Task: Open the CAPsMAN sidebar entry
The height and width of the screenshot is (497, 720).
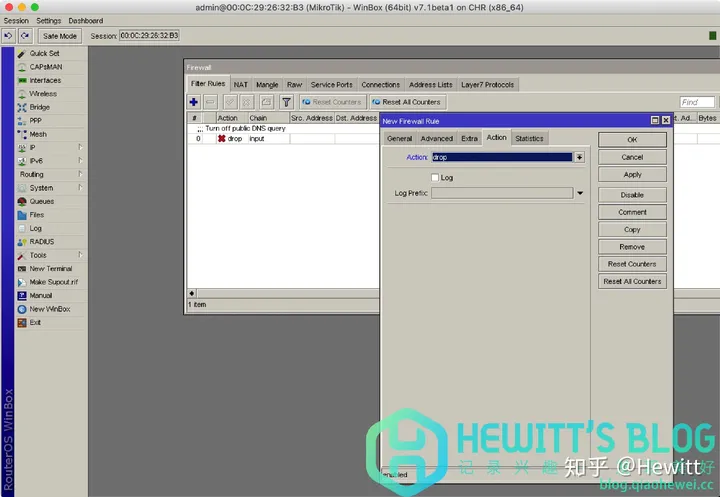Action: coord(45,67)
